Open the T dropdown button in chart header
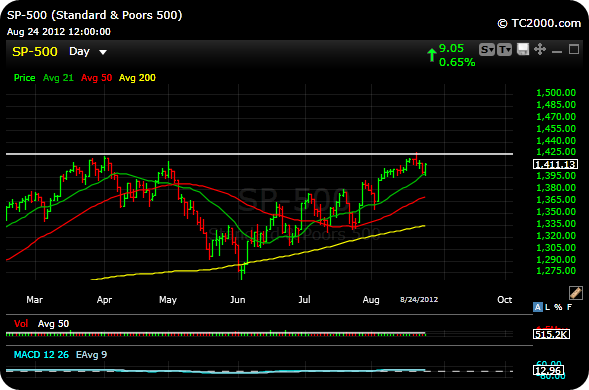Image resolution: width=589 pixels, height=390 pixels. tap(504, 50)
